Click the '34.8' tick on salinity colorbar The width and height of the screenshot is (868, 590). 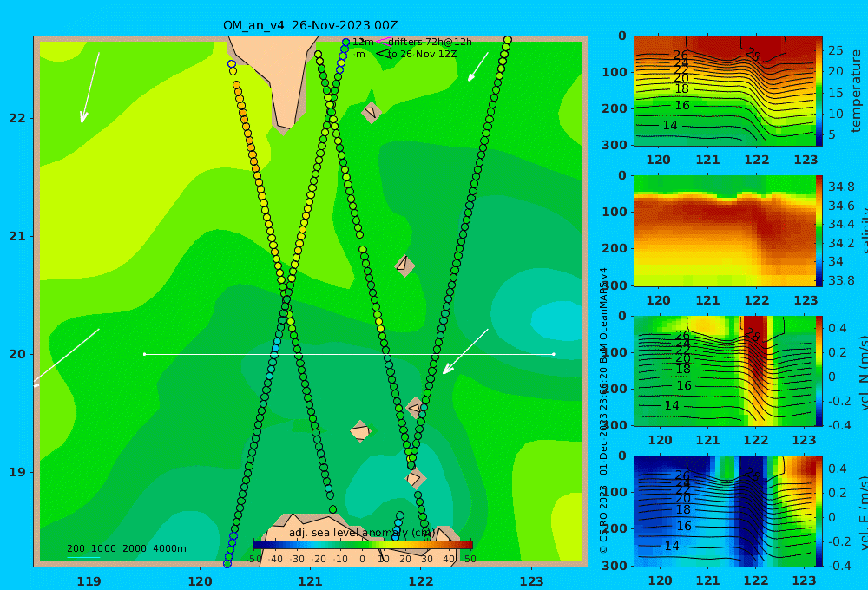841,187
